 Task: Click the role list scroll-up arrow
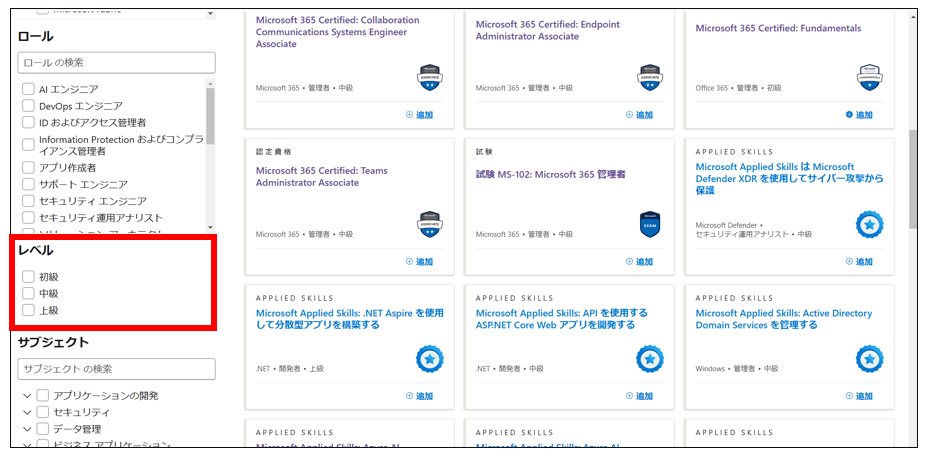tap(210, 83)
